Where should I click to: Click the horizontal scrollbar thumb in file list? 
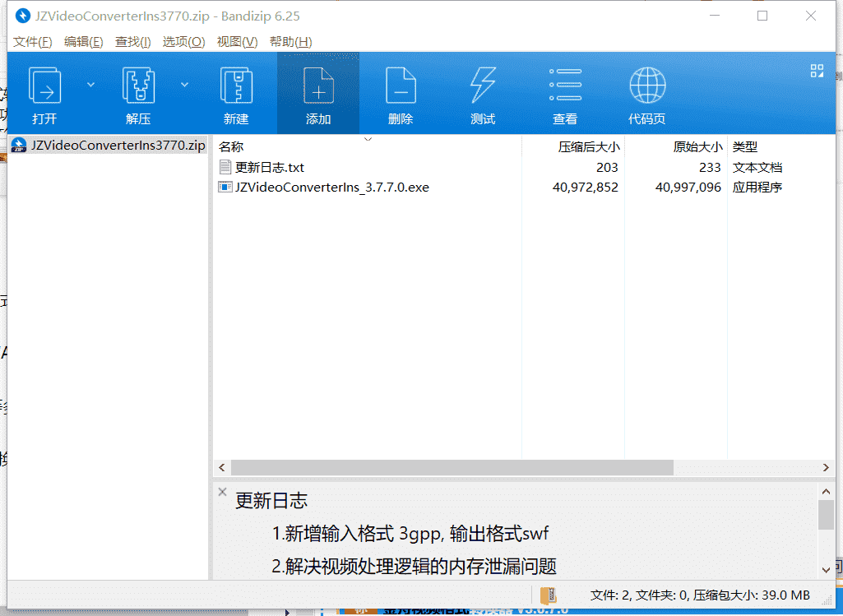[x=452, y=468]
